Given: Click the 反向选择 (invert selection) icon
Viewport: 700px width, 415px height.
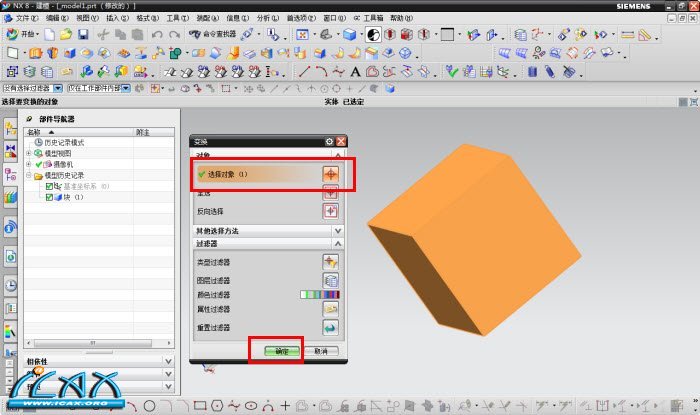Looking at the screenshot, I should (330, 211).
